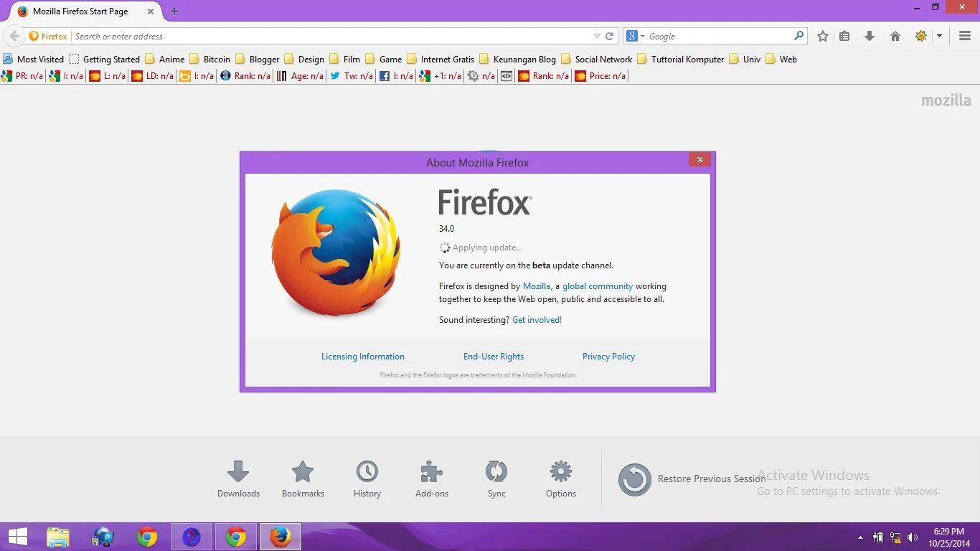Click the reload page icon in address bar
The height and width of the screenshot is (551, 980).
pyautogui.click(x=610, y=36)
